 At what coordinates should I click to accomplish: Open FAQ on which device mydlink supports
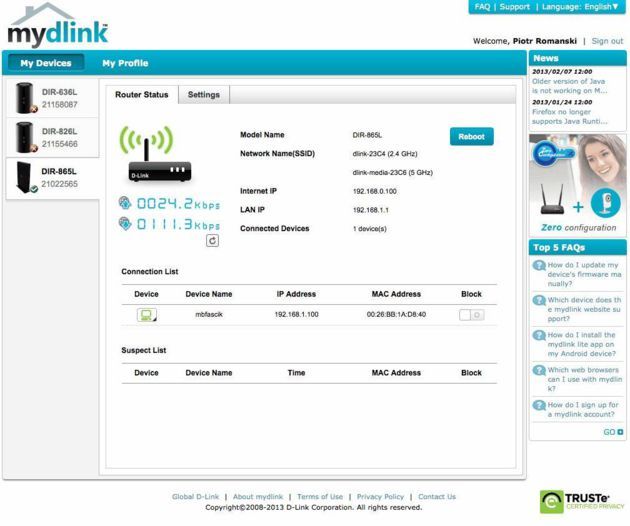(x=584, y=309)
